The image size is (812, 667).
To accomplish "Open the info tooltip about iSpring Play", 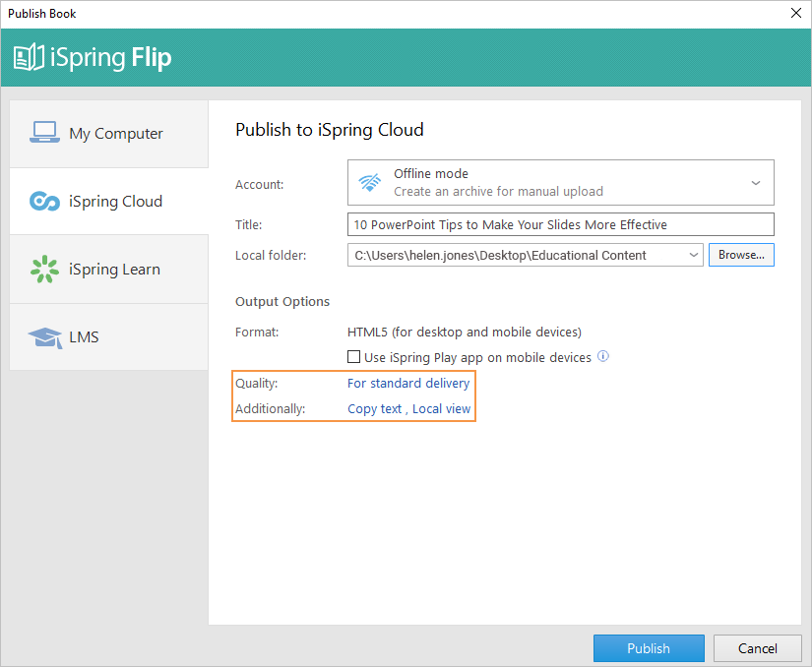I will pos(602,357).
